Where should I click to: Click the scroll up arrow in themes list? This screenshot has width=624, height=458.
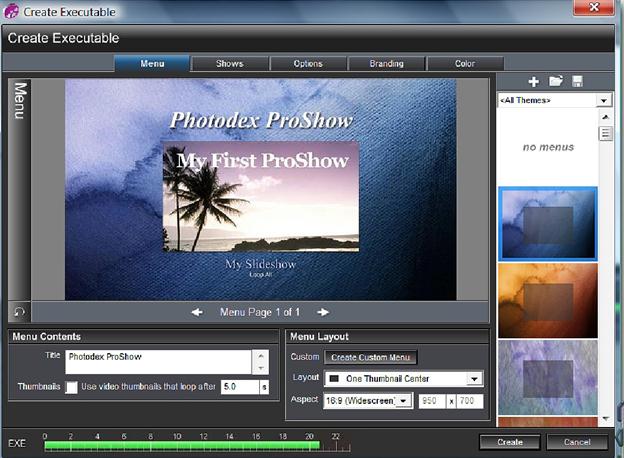tap(605, 117)
